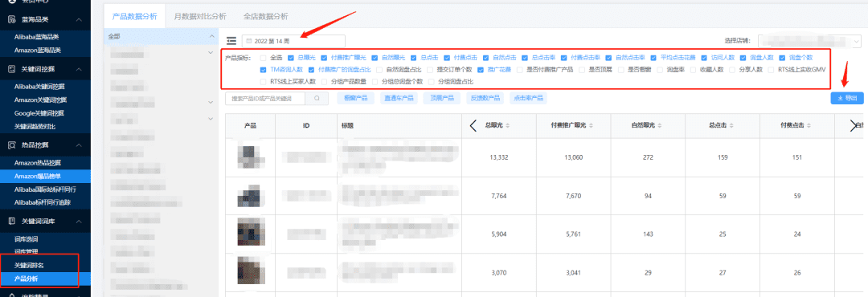Open Google关键词挖掘 in the sidebar
The image size is (868, 297).
(x=39, y=113)
